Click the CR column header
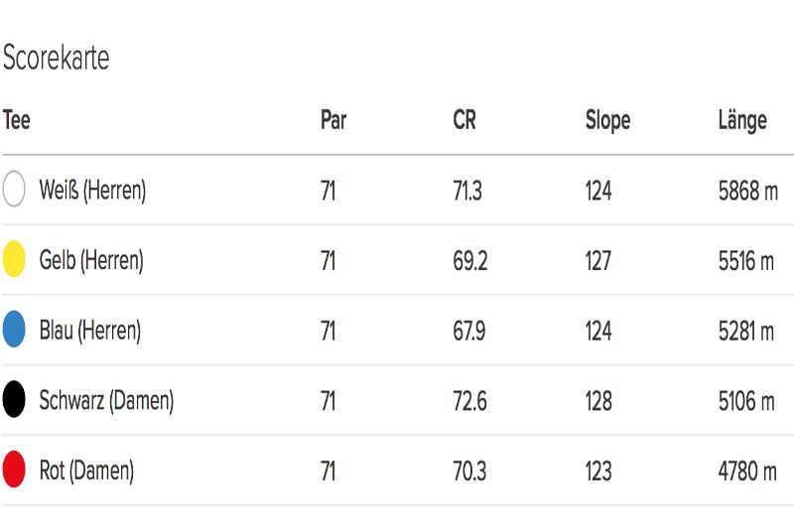Screen dimensions: 794x532 464,120
